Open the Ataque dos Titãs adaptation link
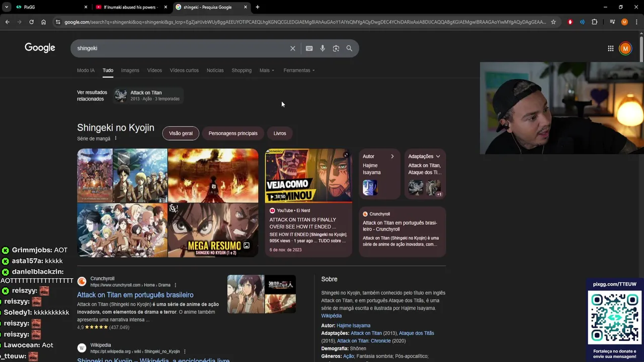Screen dimensions: 644x362 (417, 333)
